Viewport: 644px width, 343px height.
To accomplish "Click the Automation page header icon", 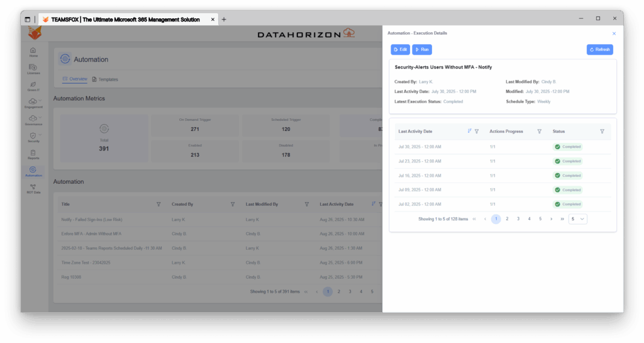I will point(65,59).
